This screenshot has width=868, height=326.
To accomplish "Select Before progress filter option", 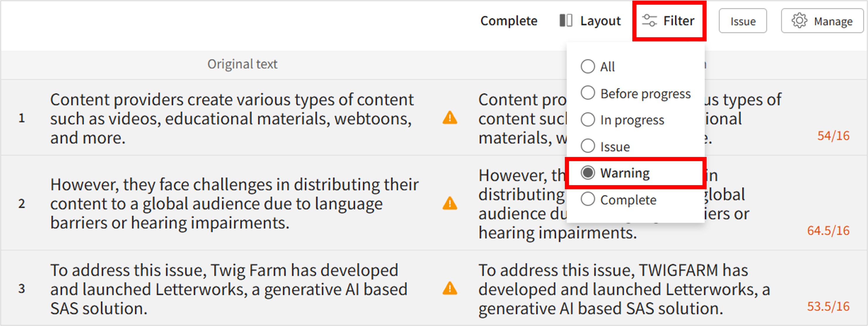I will point(588,93).
